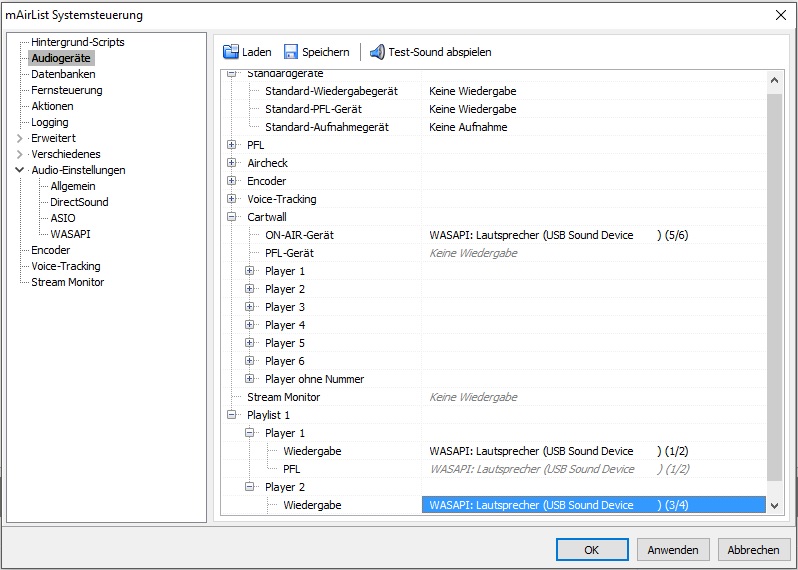Collapse Audio-Einstellungen in sidebar

(x=19, y=170)
